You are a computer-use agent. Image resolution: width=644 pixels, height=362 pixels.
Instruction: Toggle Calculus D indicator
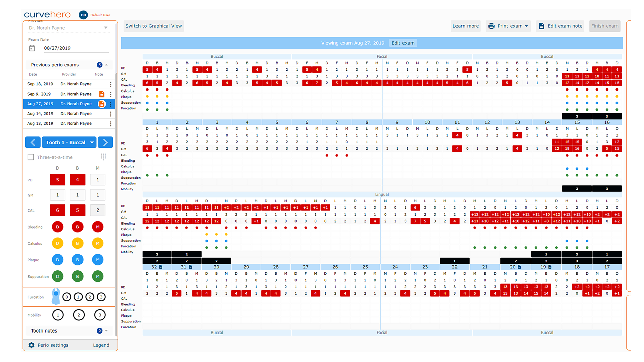58,243
